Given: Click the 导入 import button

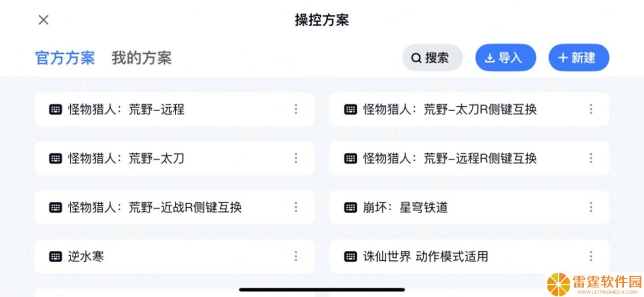Looking at the screenshot, I should [x=505, y=58].
